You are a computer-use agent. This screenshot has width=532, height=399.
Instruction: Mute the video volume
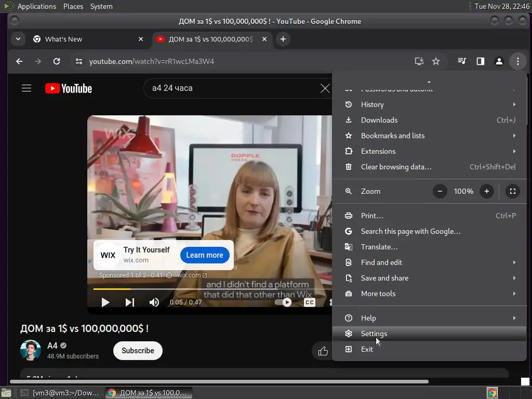tap(154, 302)
